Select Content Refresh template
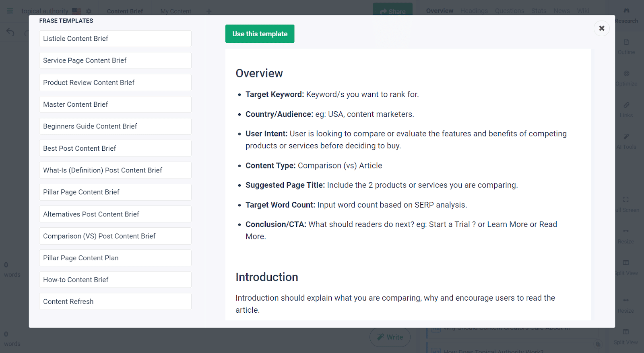The image size is (644, 353). pyautogui.click(x=115, y=301)
